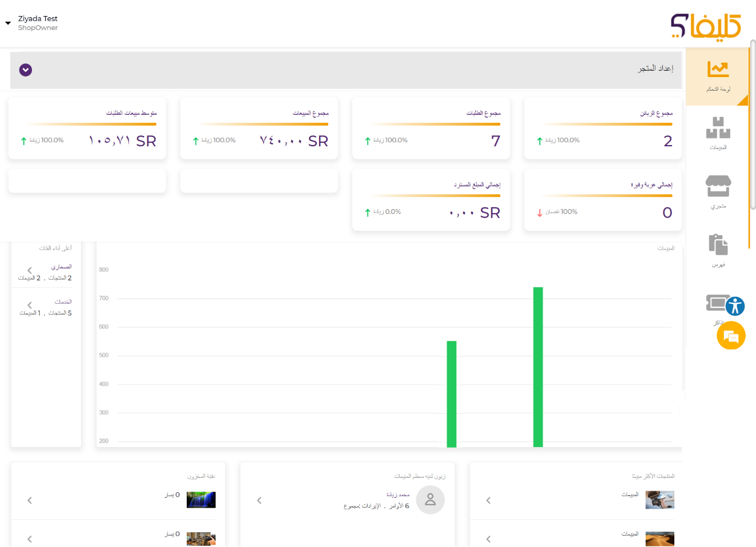756x547 pixels.
Task: Select the الصحاري category row
Action: [46, 272]
